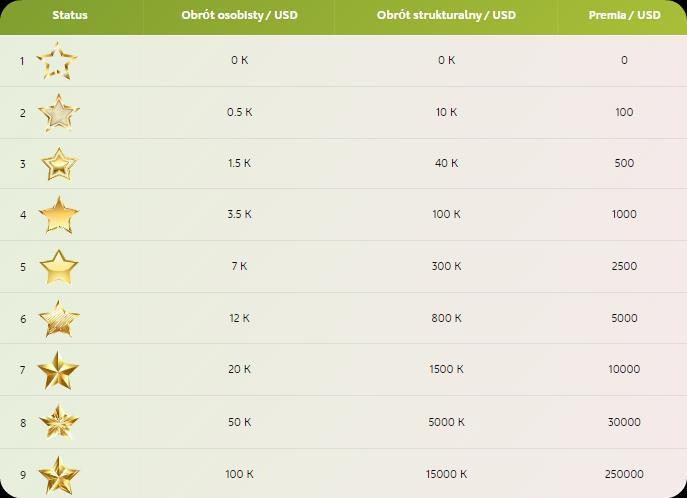This screenshot has width=687, height=498.
Task: Select the status 8 multi-point star icon
Action: (59, 422)
